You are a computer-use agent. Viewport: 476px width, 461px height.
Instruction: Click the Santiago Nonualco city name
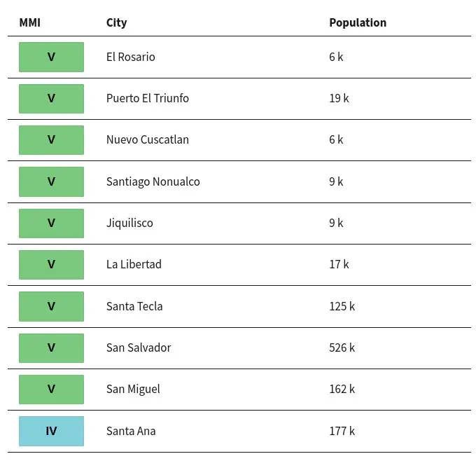coord(153,181)
